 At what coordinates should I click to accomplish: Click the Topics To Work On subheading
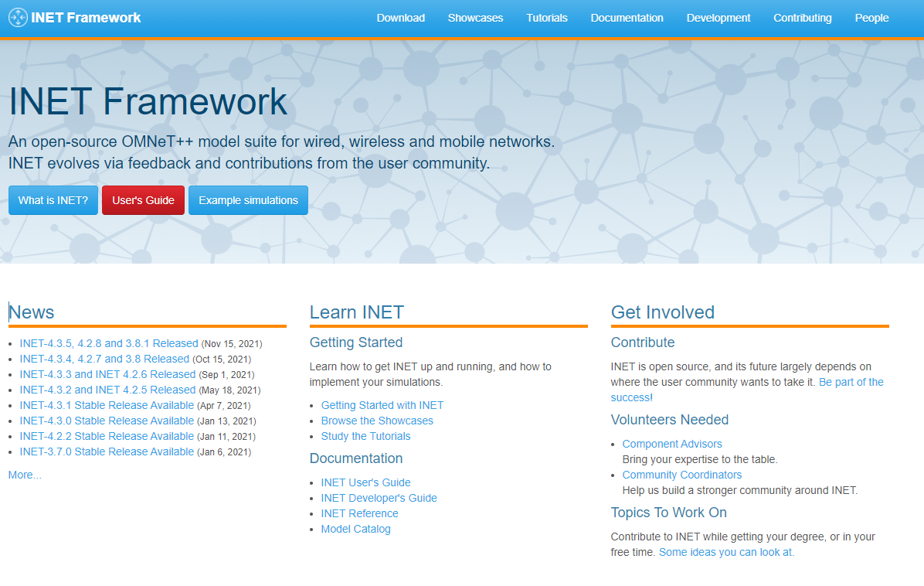click(x=669, y=513)
